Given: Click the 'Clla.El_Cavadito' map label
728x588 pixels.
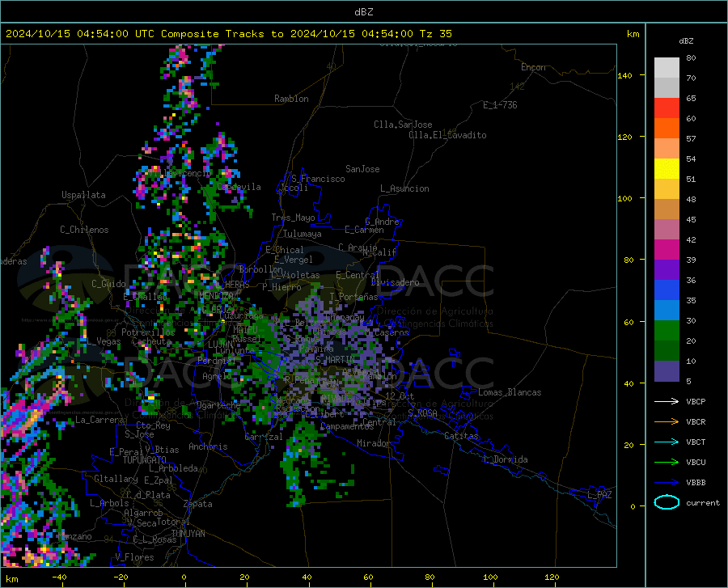Looking at the screenshot, I should [447, 135].
